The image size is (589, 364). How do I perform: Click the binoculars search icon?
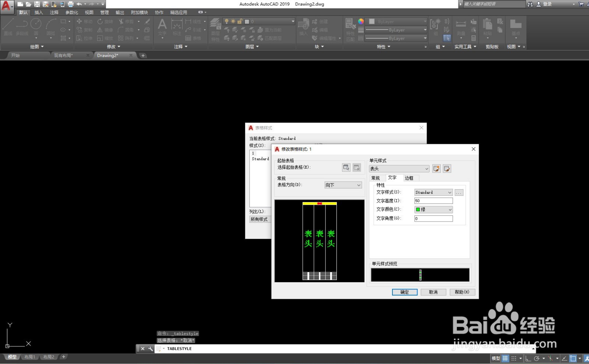coord(530,4)
